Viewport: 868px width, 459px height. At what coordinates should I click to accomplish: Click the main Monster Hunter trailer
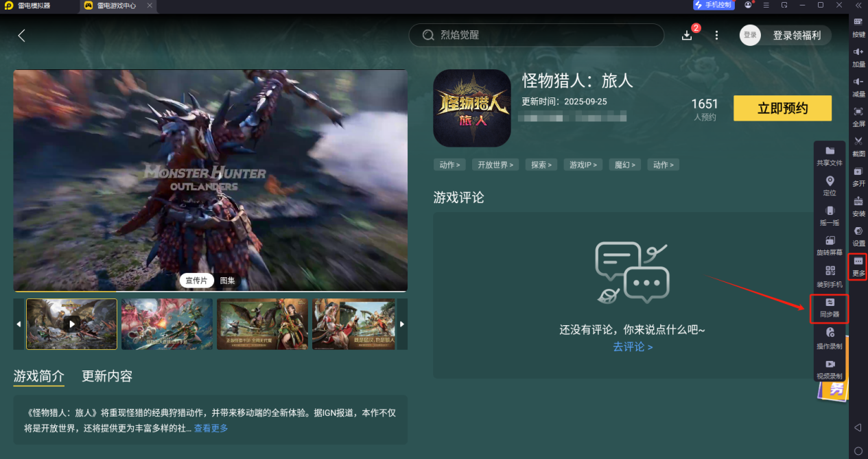pos(211,180)
